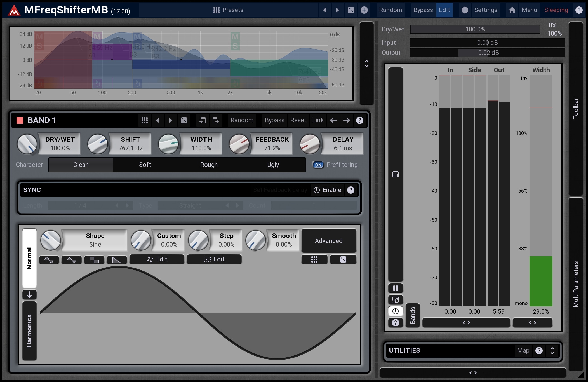Image resolution: width=588 pixels, height=382 pixels.
Task: Collapse the band graph with side arrows
Action: click(366, 64)
